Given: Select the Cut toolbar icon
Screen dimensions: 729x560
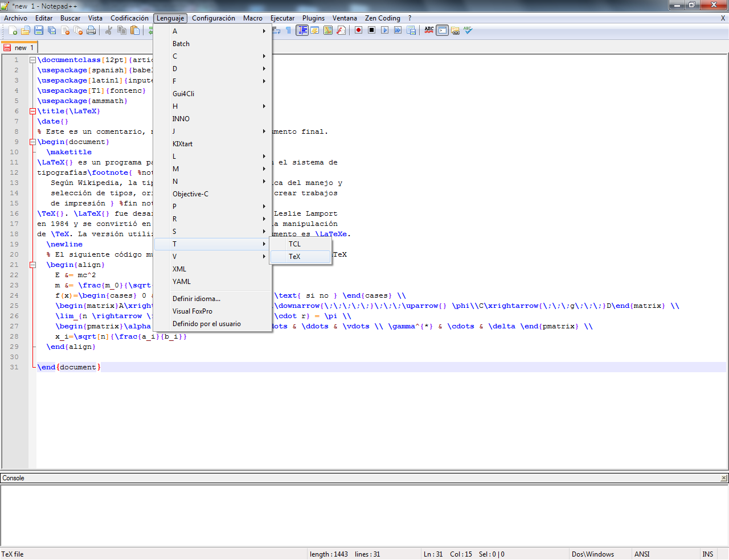Looking at the screenshot, I should [x=108, y=31].
